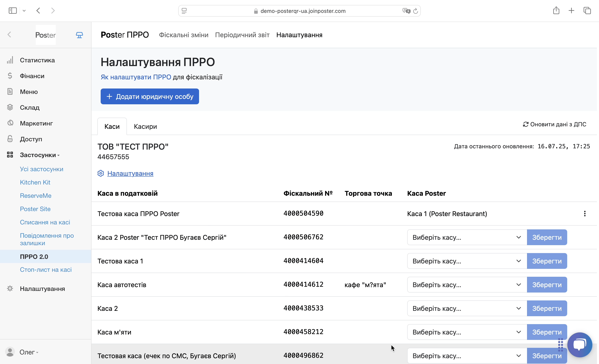The image size is (599, 364).
Task: Open Повідомлення про залишки link
Action: 47,239
